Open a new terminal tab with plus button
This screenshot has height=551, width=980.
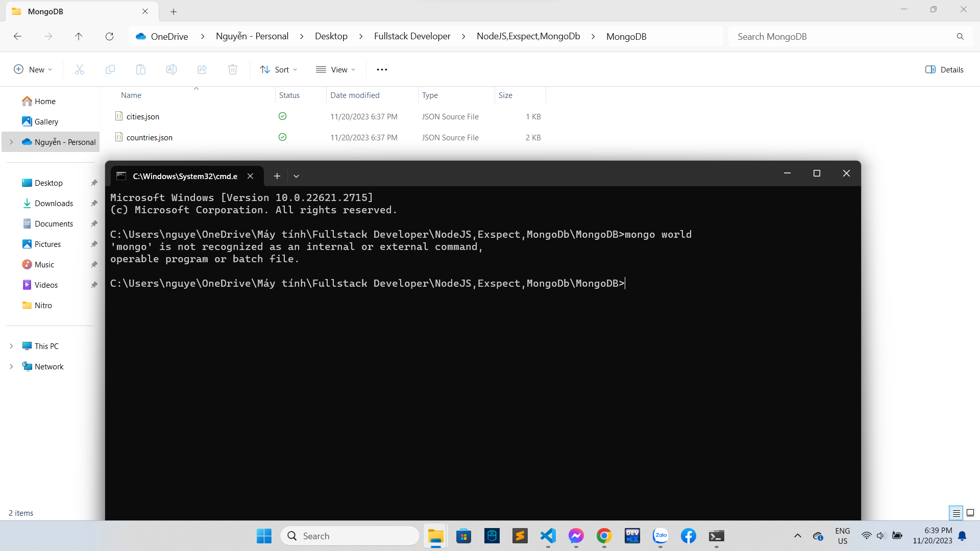tap(277, 176)
